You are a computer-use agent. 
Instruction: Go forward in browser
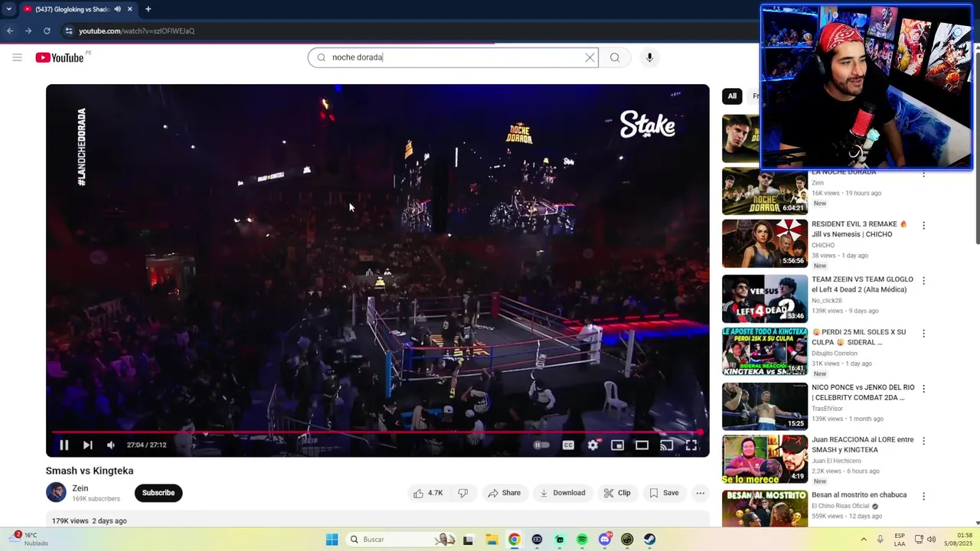(x=28, y=31)
